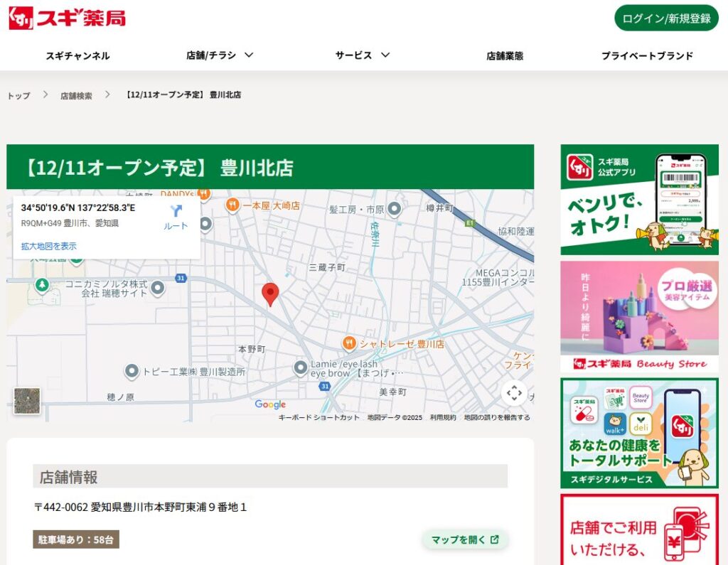Click the red store location pin
The width and height of the screenshot is (728, 565).
point(270,294)
